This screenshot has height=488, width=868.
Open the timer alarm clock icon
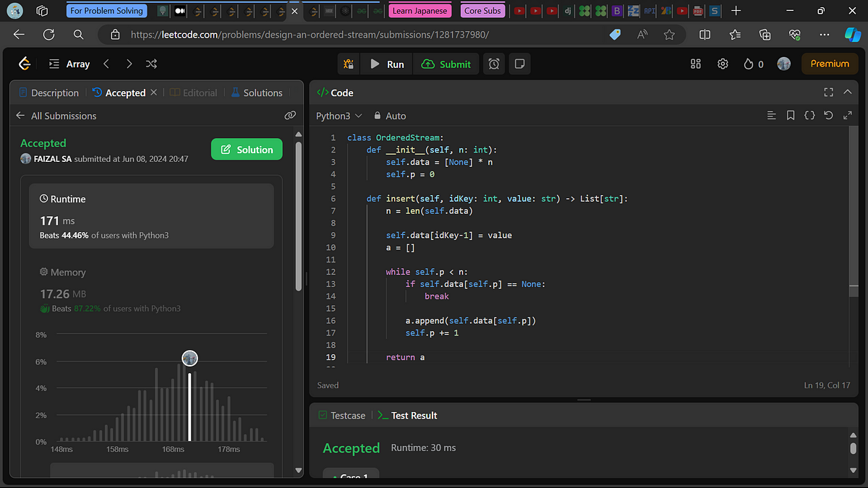pos(494,64)
